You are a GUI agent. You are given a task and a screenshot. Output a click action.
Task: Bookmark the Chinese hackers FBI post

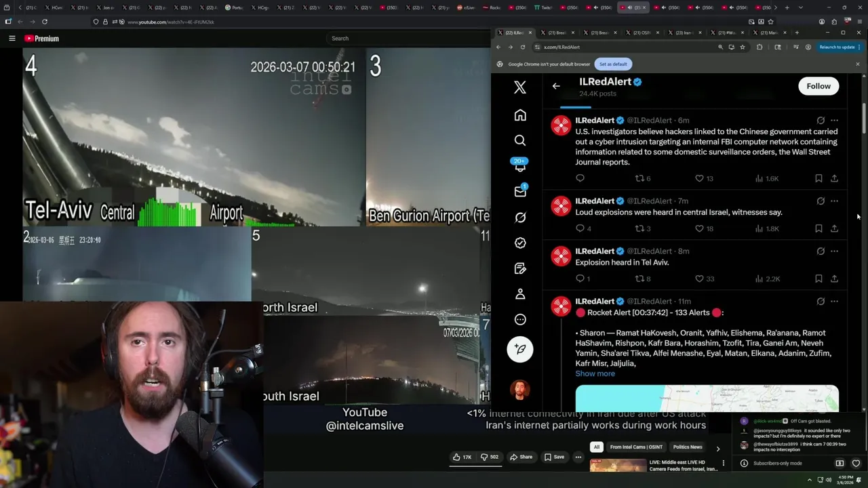point(818,178)
